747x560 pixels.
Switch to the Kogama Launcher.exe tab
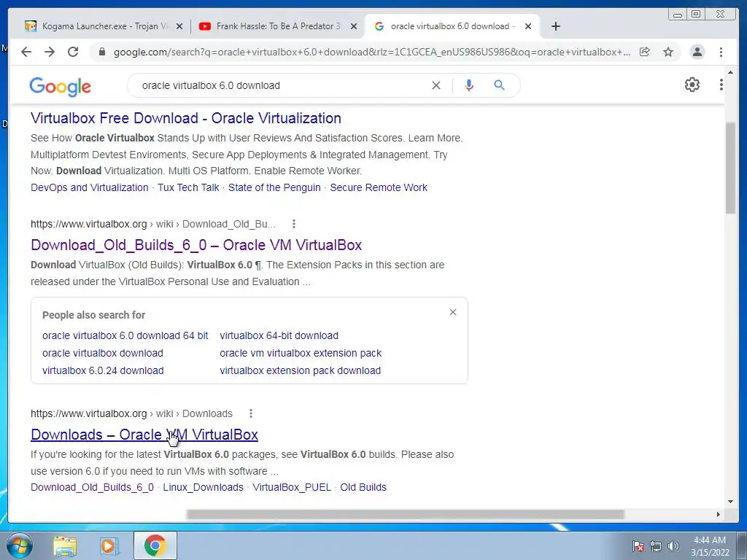pyautogui.click(x=105, y=26)
